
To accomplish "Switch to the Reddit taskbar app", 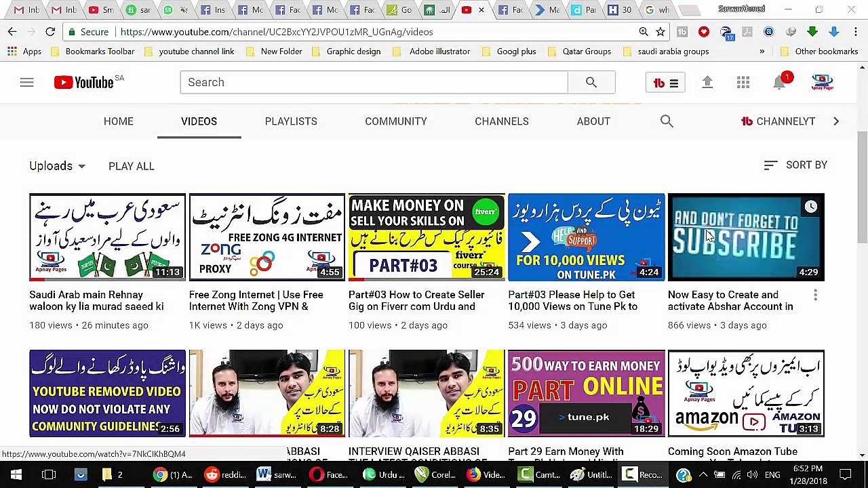I will pos(225,474).
